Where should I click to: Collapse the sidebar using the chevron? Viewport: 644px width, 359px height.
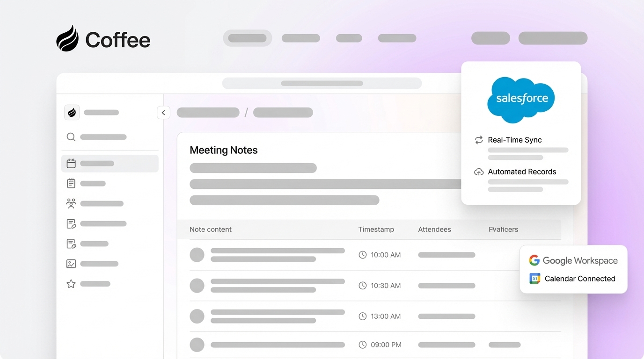(x=163, y=112)
